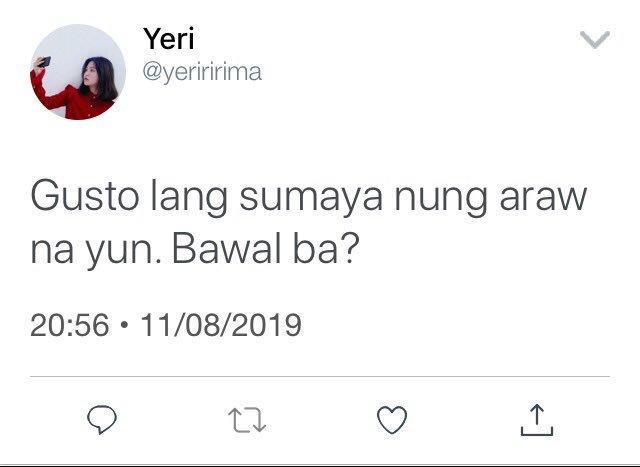Open Yeri's profile picture

78,72
